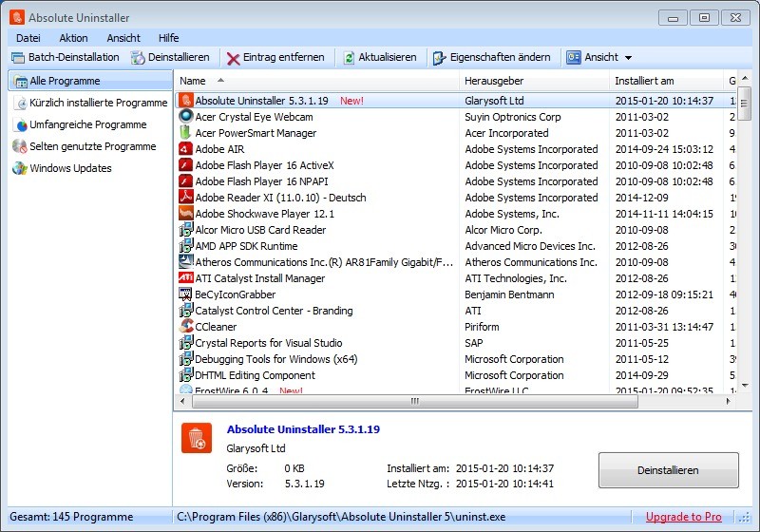Image resolution: width=760 pixels, height=532 pixels.
Task: Open the Ansicht menu in menu bar
Action: [123, 38]
